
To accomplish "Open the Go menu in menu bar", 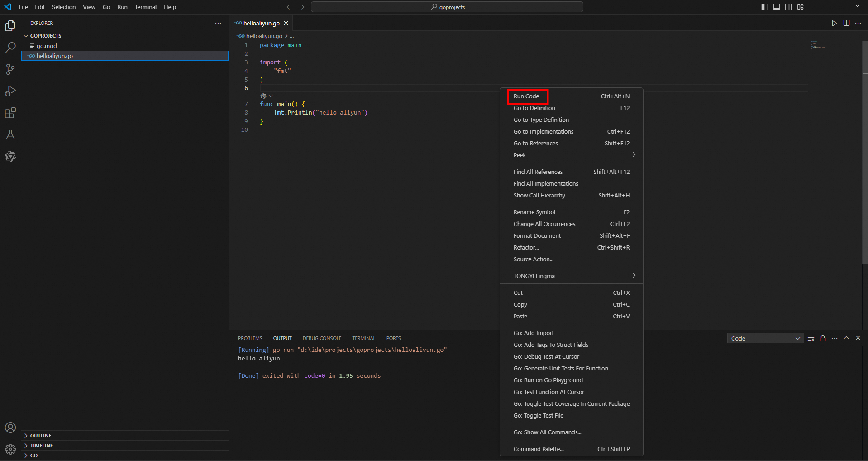I will pos(106,7).
